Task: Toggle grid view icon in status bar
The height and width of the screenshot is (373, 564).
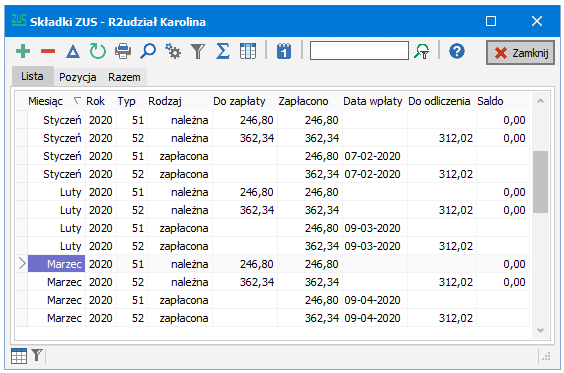Action: [19, 356]
